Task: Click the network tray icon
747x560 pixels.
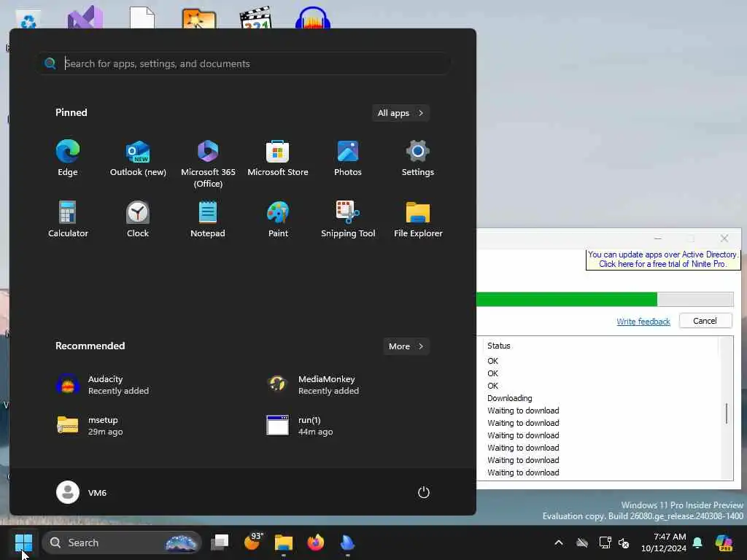Action: (x=605, y=542)
